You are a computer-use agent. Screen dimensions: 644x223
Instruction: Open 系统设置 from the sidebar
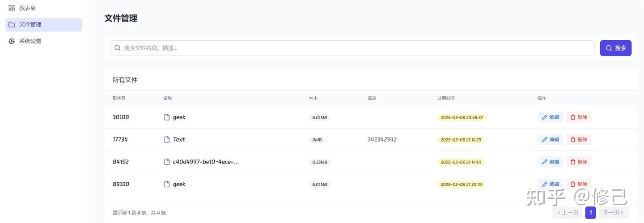(30, 41)
